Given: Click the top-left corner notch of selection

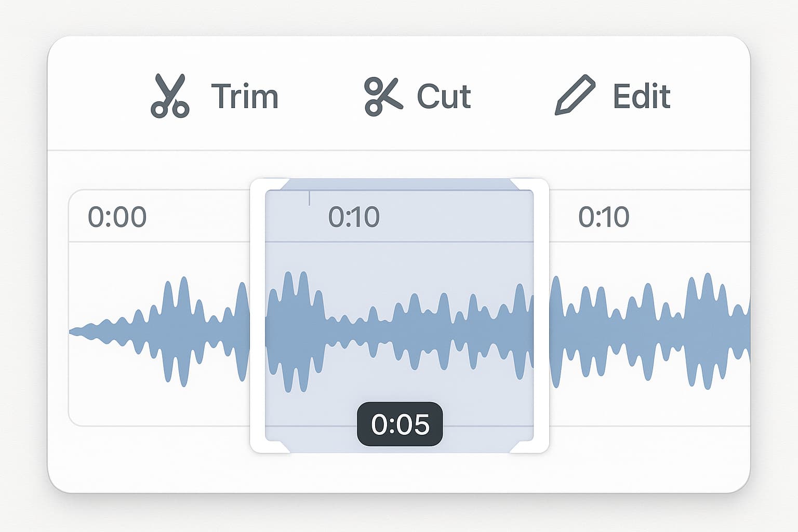Looking at the screenshot, I should [283, 185].
